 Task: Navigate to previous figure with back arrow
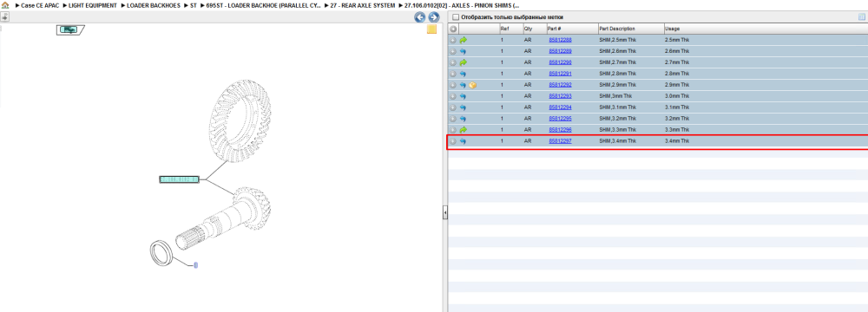(420, 17)
